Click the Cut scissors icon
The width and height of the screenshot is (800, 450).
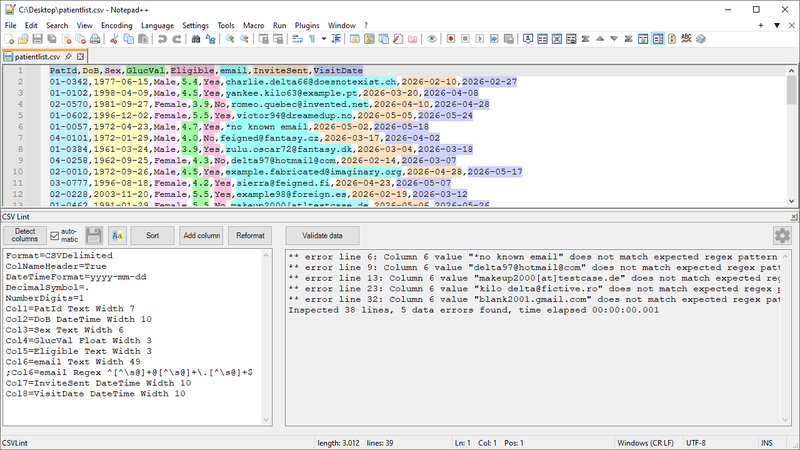click(114, 39)
